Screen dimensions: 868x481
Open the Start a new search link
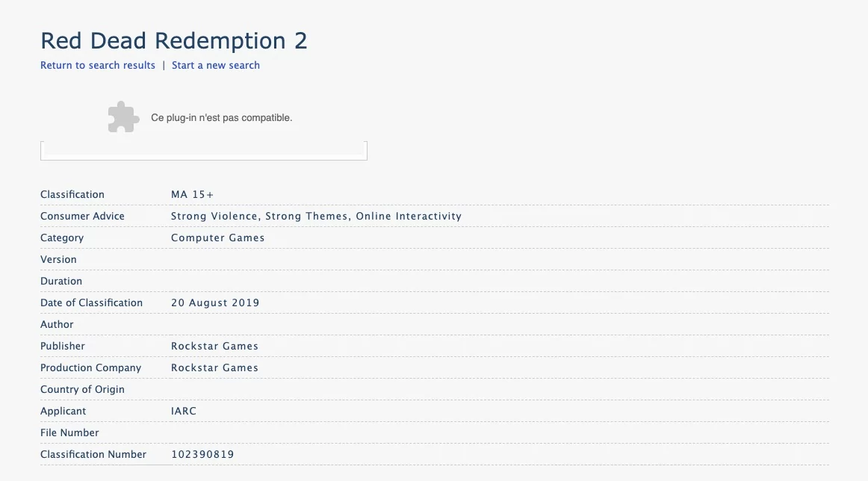pyautogui.click(x=215, y=65)
